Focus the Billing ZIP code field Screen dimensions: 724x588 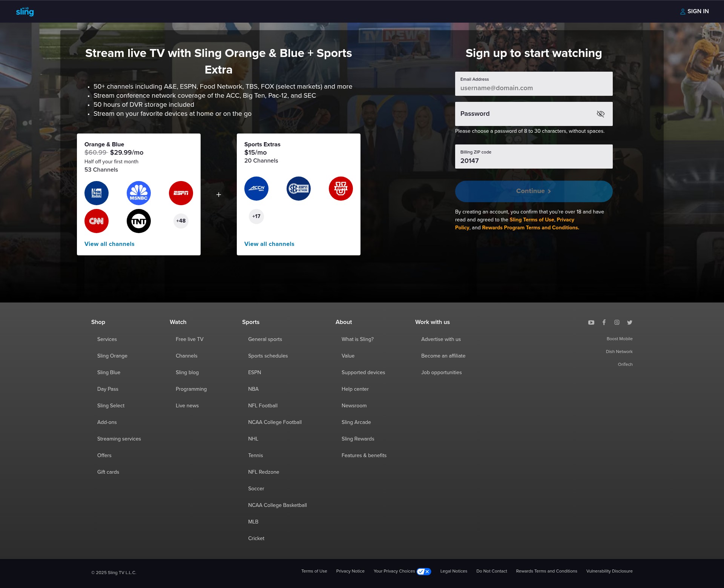[534, 157]
